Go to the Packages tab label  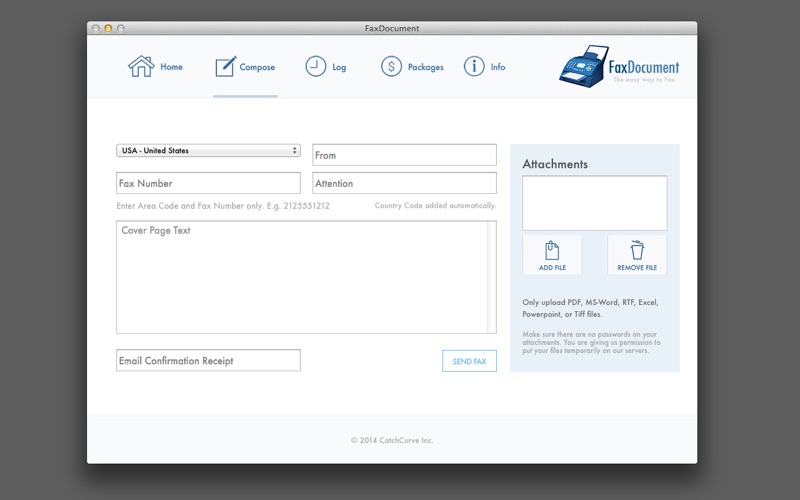coord(426,67)
